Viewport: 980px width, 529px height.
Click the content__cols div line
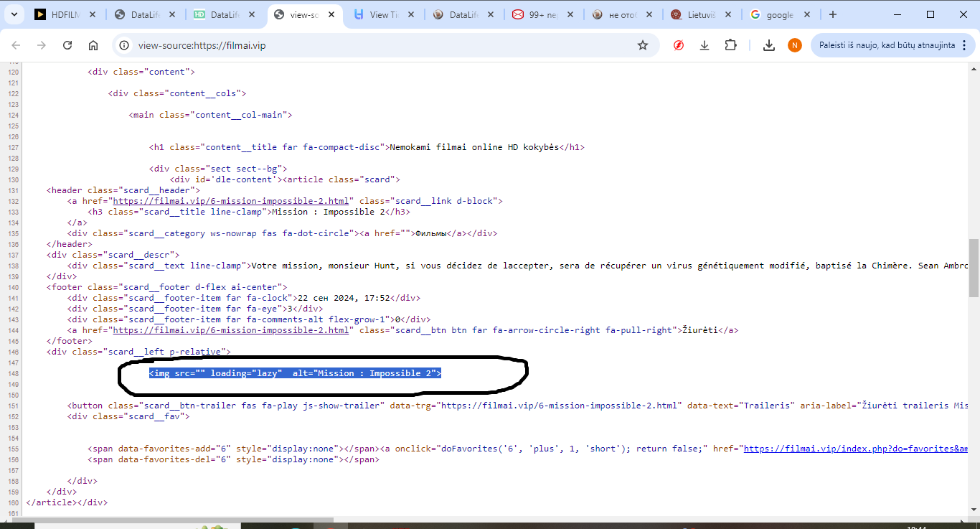[x=177, y=93]
